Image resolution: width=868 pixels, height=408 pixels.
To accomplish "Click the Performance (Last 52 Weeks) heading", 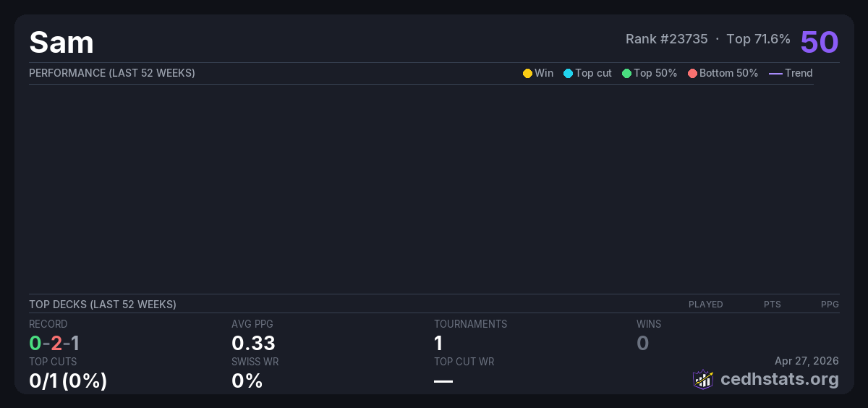I will pyautogui.click(x=112, y=73).
